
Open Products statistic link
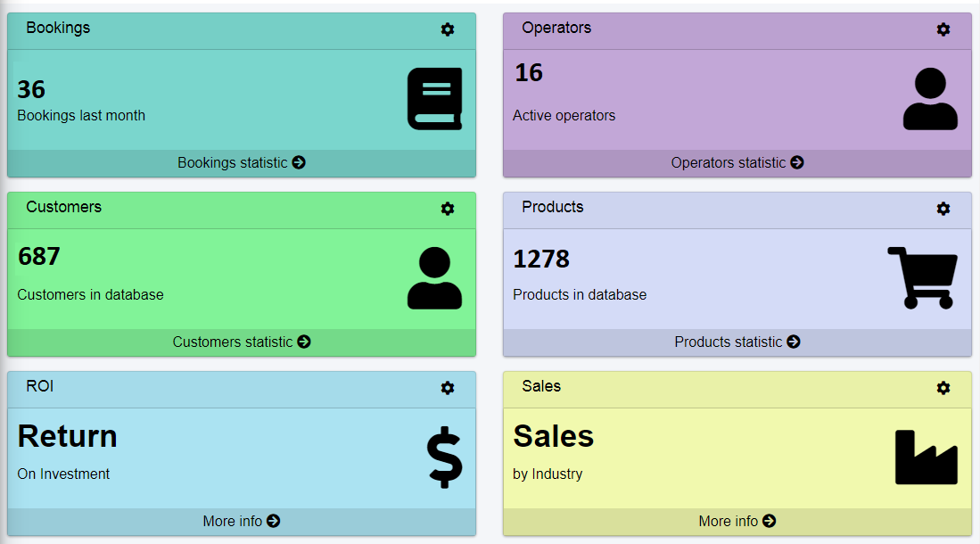pos(737,342)
